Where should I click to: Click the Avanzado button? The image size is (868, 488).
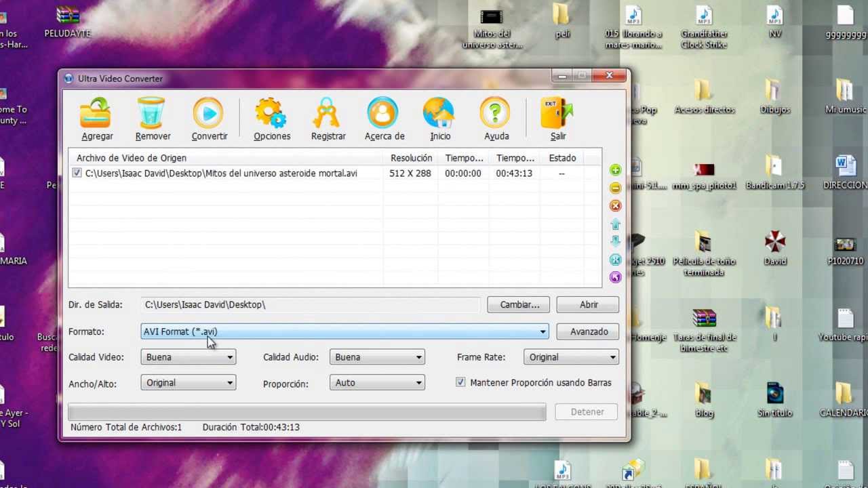[x=589, y=331]
